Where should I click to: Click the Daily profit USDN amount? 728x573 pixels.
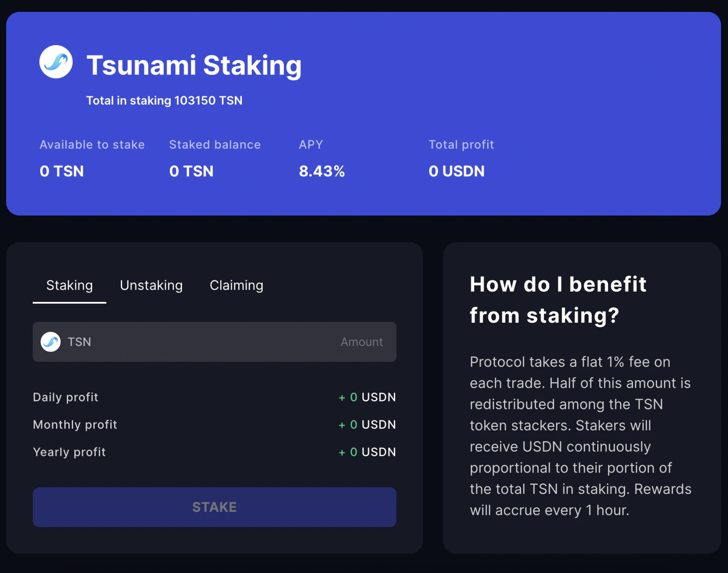tap(367, 397)
